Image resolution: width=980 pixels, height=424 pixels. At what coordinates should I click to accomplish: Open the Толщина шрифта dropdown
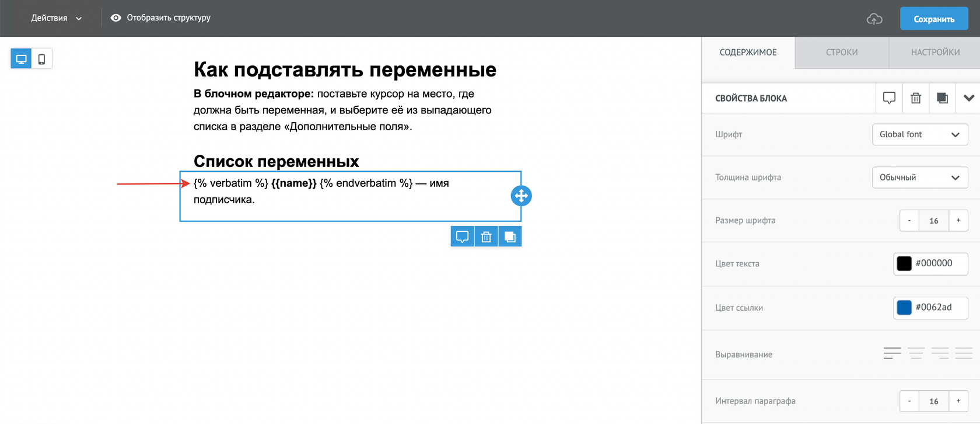tap(920, 178)
